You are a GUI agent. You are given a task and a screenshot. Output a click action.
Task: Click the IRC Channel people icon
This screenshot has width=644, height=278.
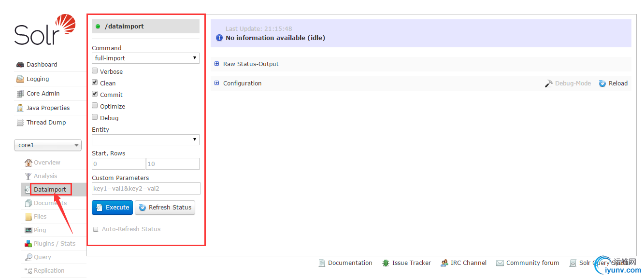click(x=444, y=263)
